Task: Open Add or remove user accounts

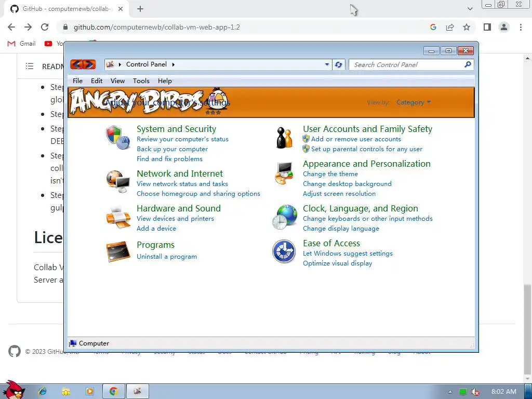Action: [356, 139]
